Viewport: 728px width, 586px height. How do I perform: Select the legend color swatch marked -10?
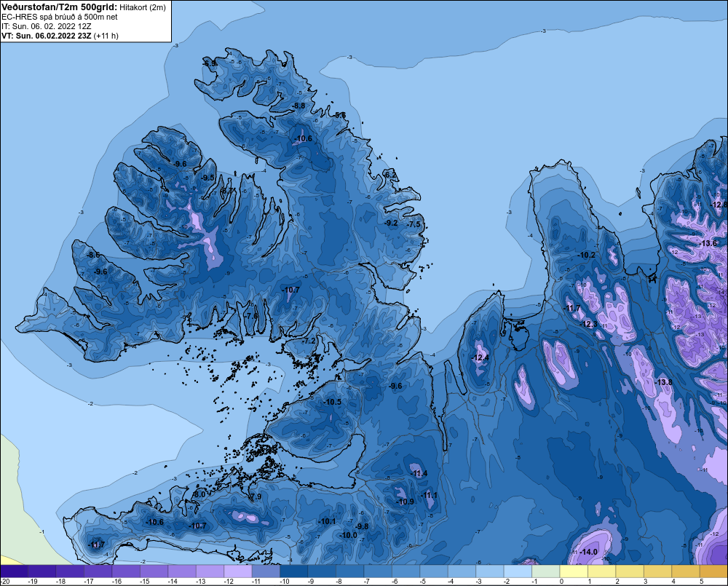coord(294,571)
